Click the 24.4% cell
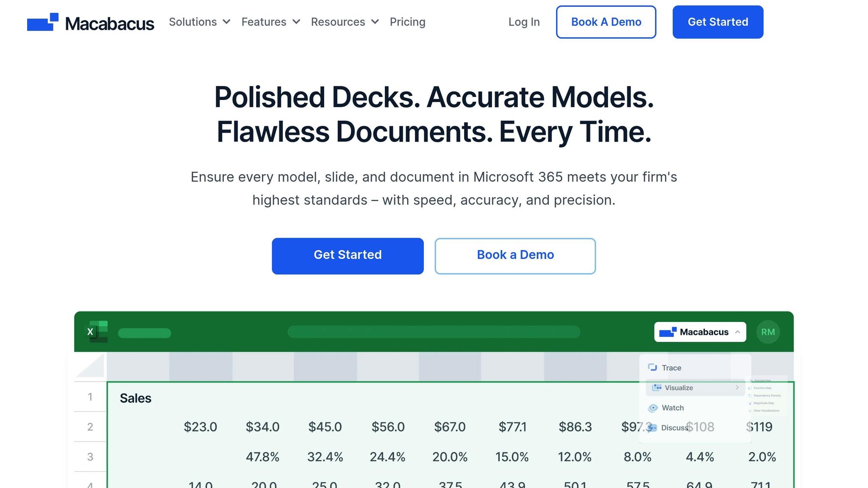Viewport: 868px width, 488px height. [x=387, y=457]
